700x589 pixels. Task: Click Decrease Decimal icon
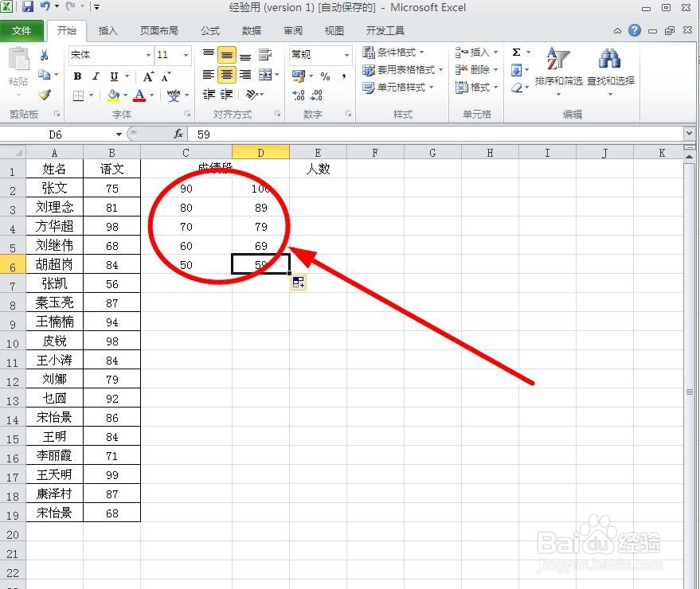316,95
